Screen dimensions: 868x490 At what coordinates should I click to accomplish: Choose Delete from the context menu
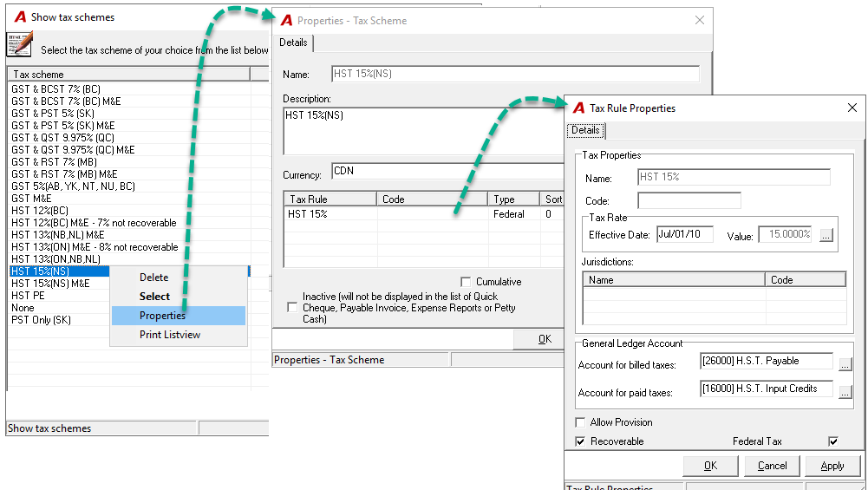179,278
